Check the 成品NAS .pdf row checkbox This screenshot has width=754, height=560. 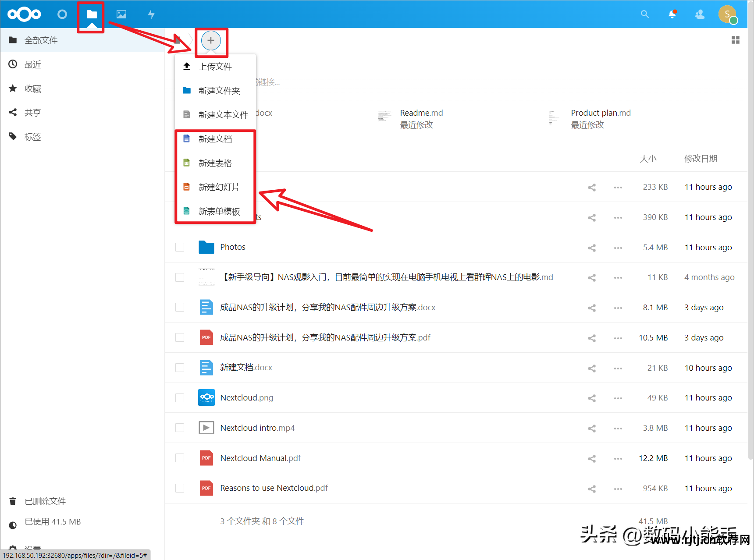[180, 337]
